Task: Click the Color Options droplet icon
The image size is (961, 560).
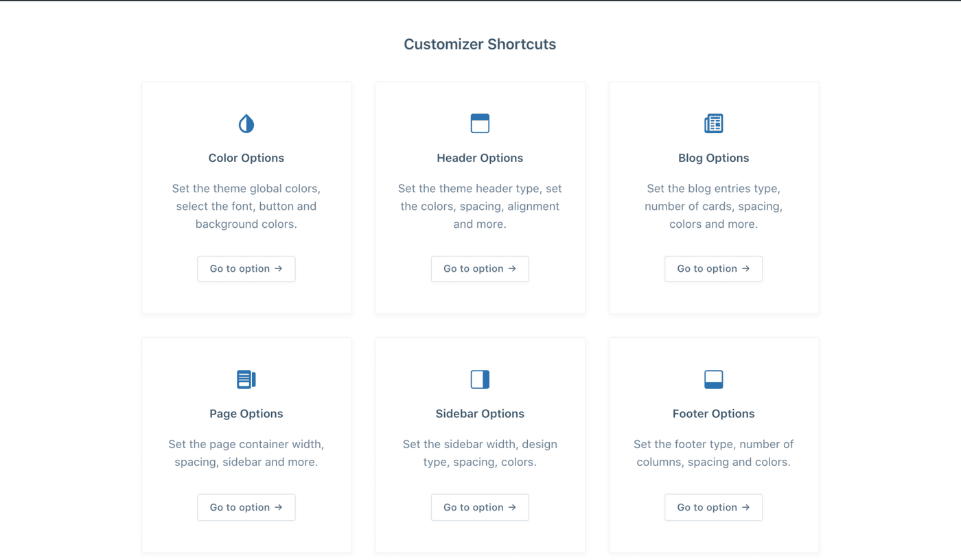Action: coord(246,124)
